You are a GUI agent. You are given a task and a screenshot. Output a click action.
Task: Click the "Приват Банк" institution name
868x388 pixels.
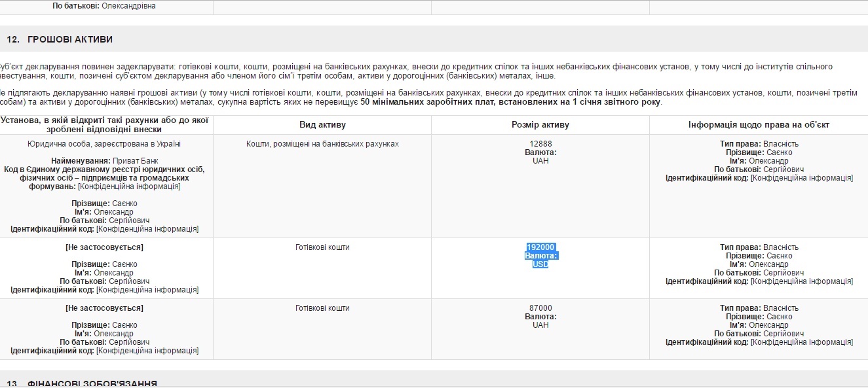[135, 161]
